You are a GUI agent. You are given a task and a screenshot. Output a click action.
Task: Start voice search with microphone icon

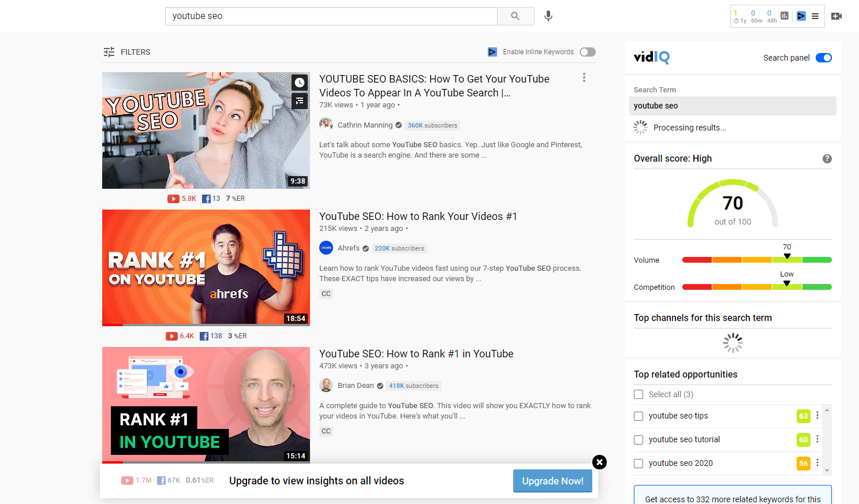tap(548, 16)
